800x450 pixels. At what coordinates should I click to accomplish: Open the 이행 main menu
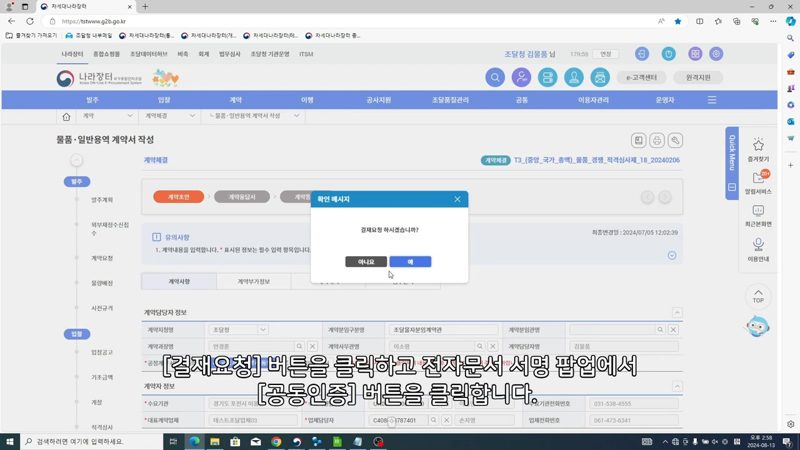pyautogui.click(x=307, y=100)
